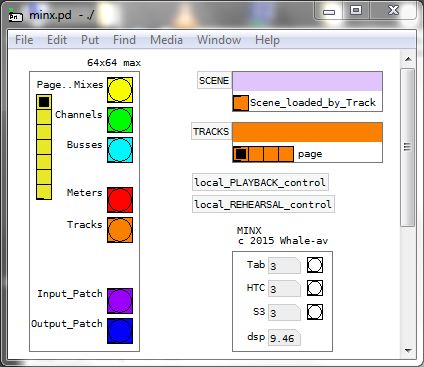Click the bang next to HTC

315,288
